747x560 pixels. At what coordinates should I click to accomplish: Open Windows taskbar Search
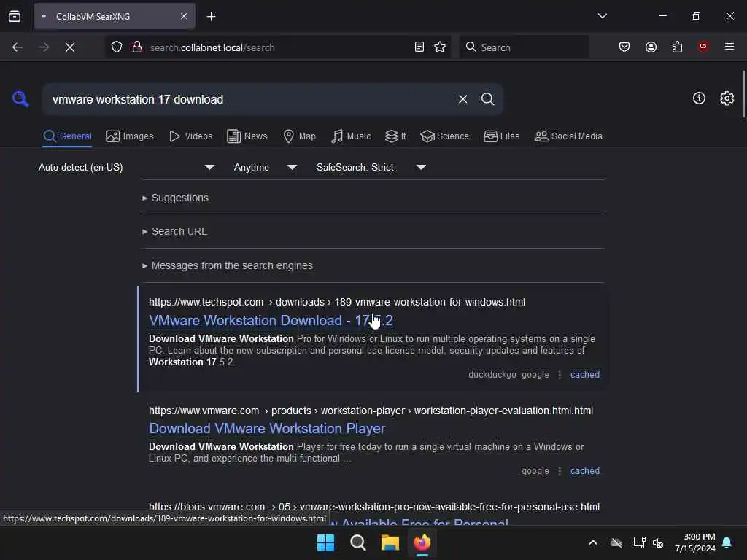coord(357,542)
